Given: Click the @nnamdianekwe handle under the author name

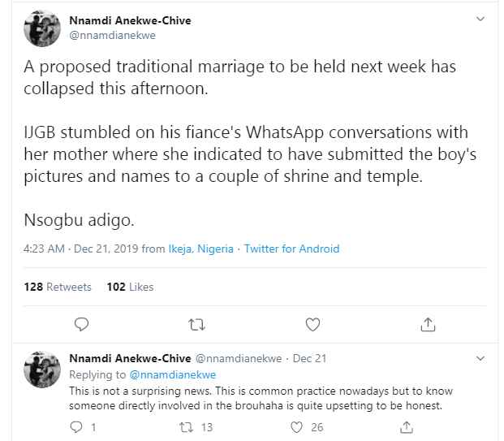Looking at the screenshot, I should [113, 36].
